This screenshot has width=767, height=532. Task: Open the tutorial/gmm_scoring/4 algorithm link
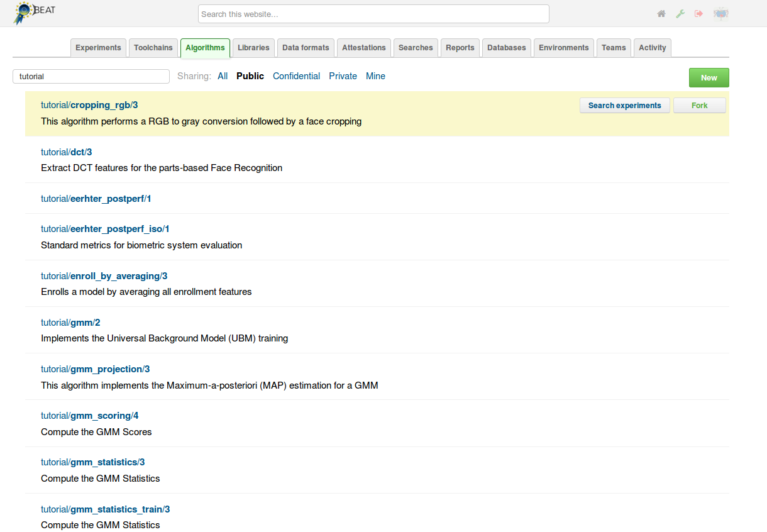pos(89,416)
